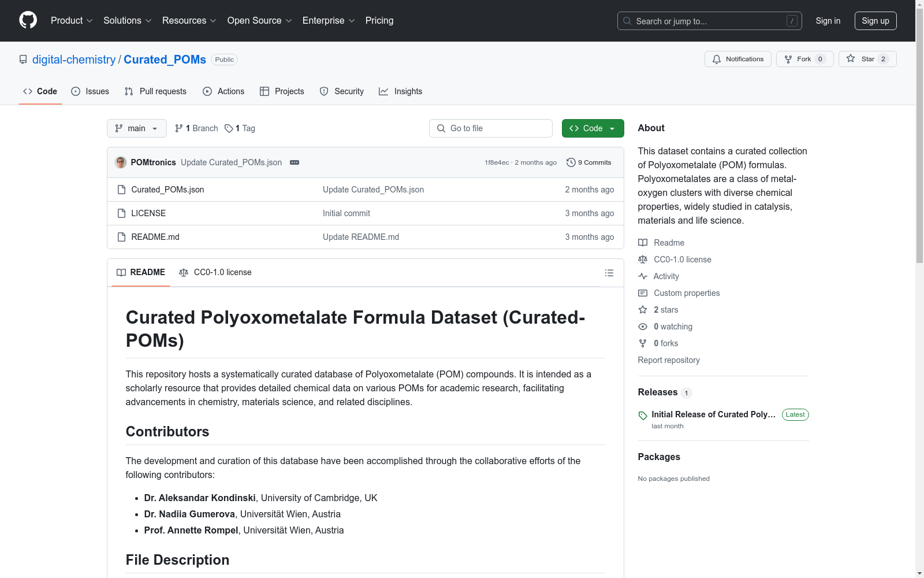Focus the Go to file search box
Screen dimensions: 924x578
click(x=491, y=128)
